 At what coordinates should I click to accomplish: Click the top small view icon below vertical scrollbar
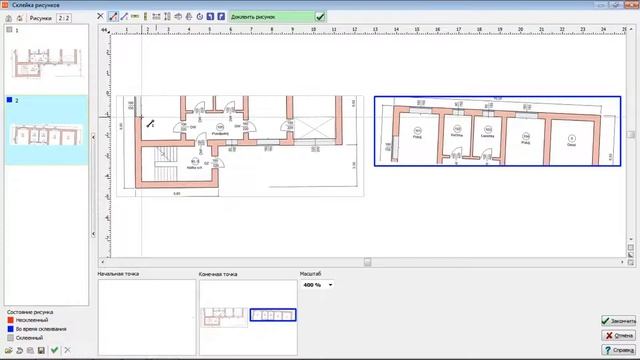point(631,248)
